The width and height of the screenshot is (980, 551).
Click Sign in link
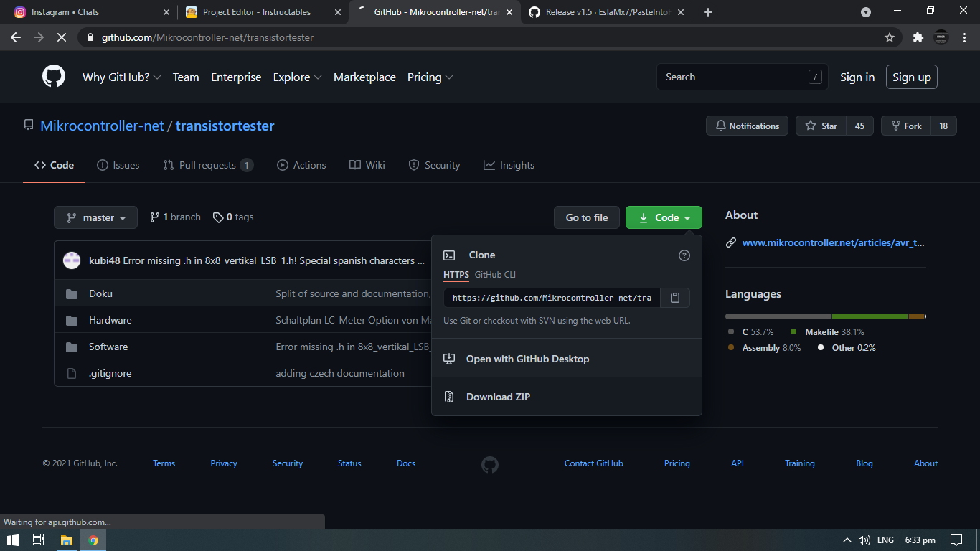point(857,77)
